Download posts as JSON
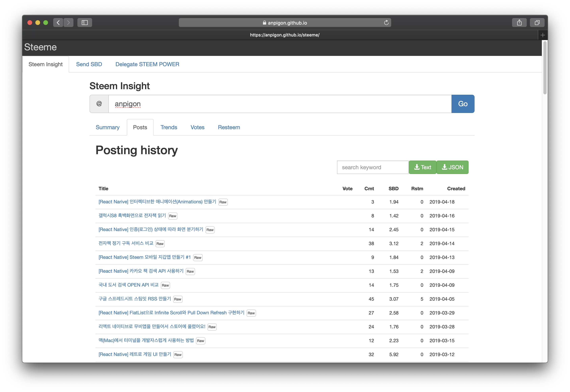570x392 pixels. (x=453, y=167)
